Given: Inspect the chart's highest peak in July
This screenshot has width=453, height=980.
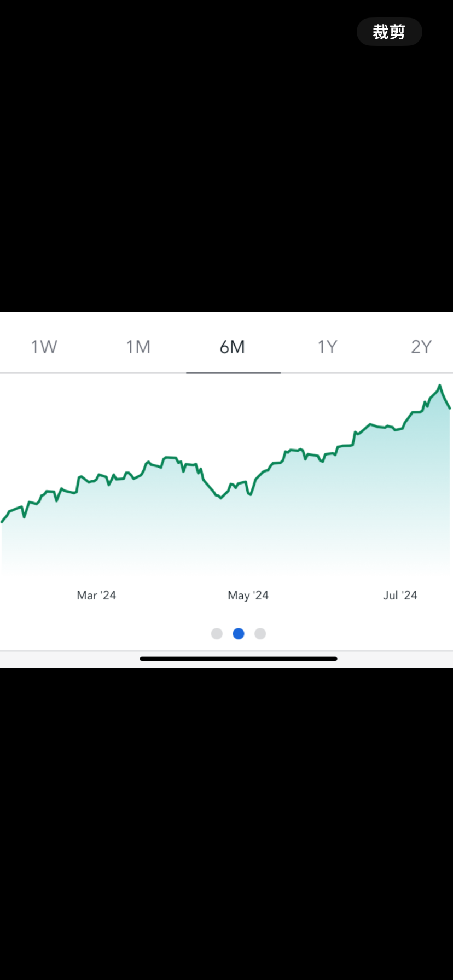Looking at the screenshot, I should click(x=439, y=386).
